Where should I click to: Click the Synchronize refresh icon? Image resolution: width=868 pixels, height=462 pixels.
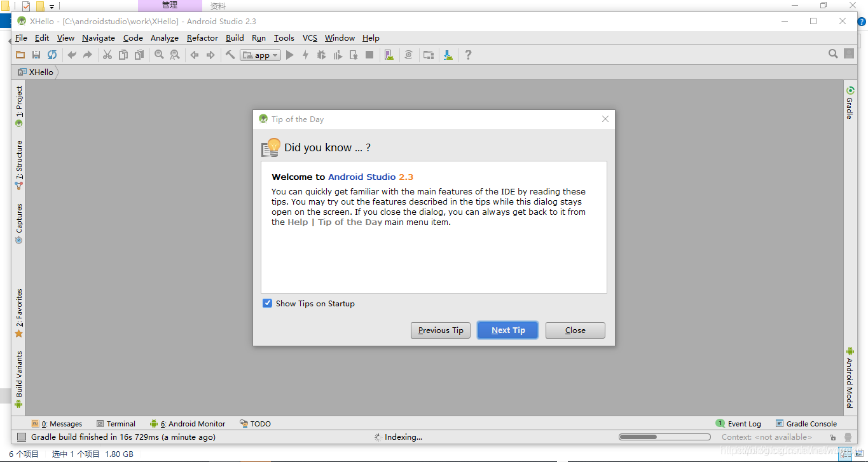52,55
